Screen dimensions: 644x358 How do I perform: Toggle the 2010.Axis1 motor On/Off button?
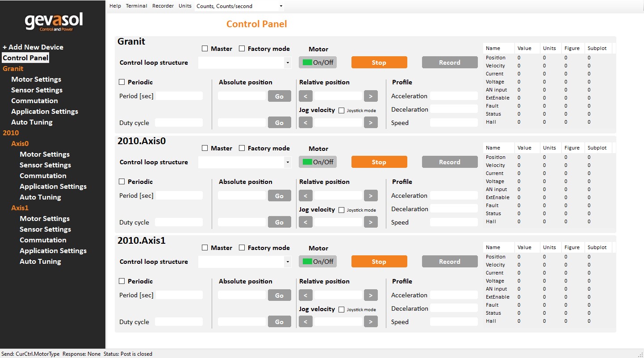coord(318,262)
